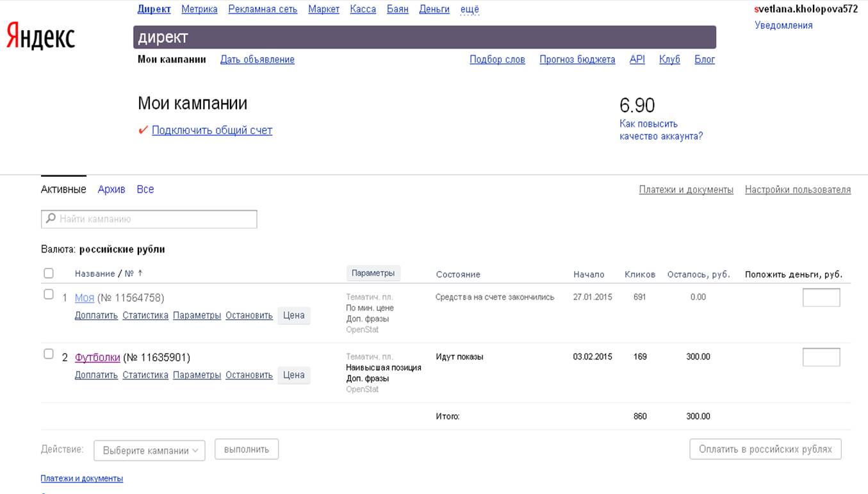Click the Цена button for Моя
Viewport: 868px width, 494px height.
294,315
